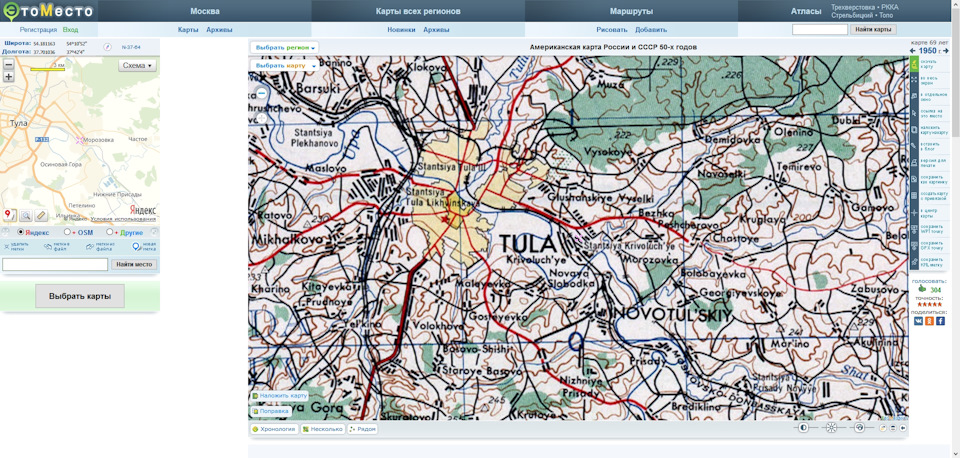Vote thumbs up for this map
Image resolution: width=960 pixels, height=458 pixels.
pos(922,289)
